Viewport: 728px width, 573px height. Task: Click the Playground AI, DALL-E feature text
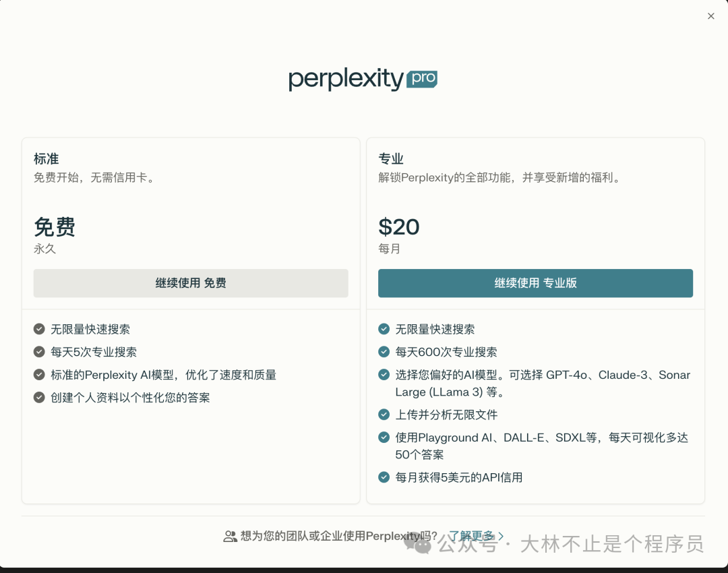point(542,446)
